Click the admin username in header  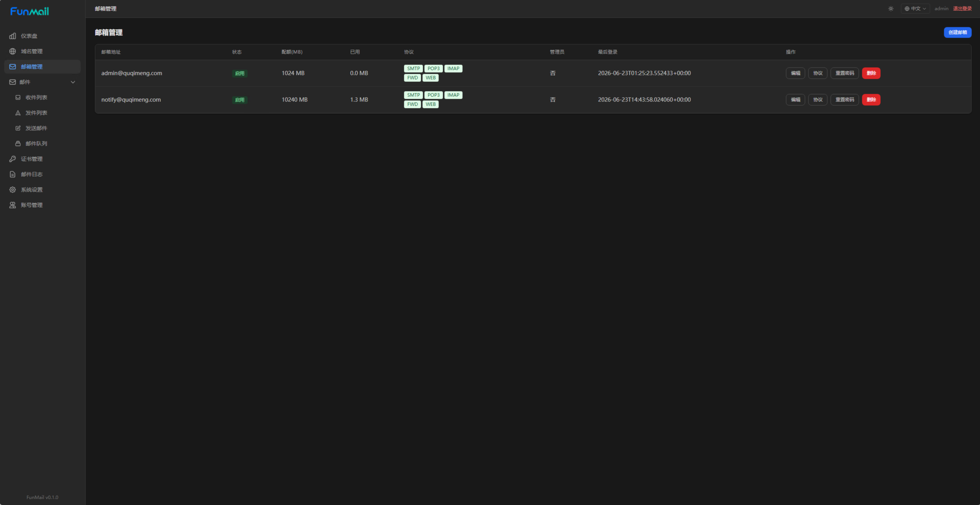point(941,9)
